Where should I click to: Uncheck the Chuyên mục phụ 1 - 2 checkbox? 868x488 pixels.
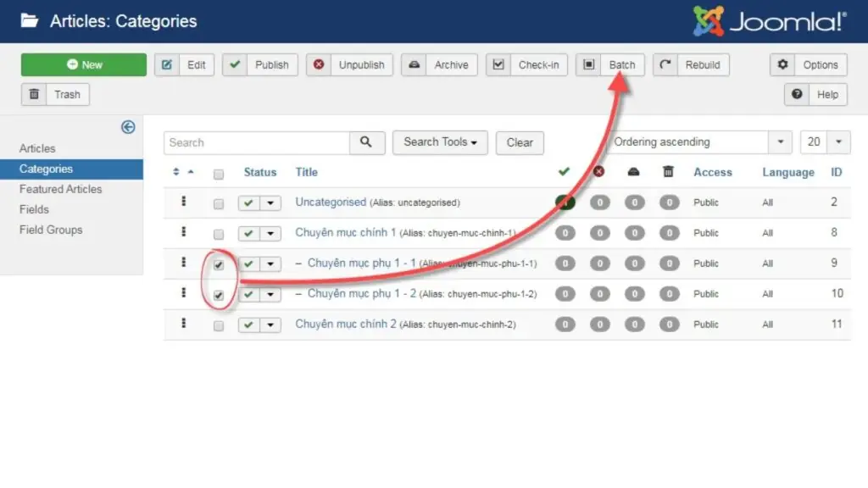click(219, 296)
